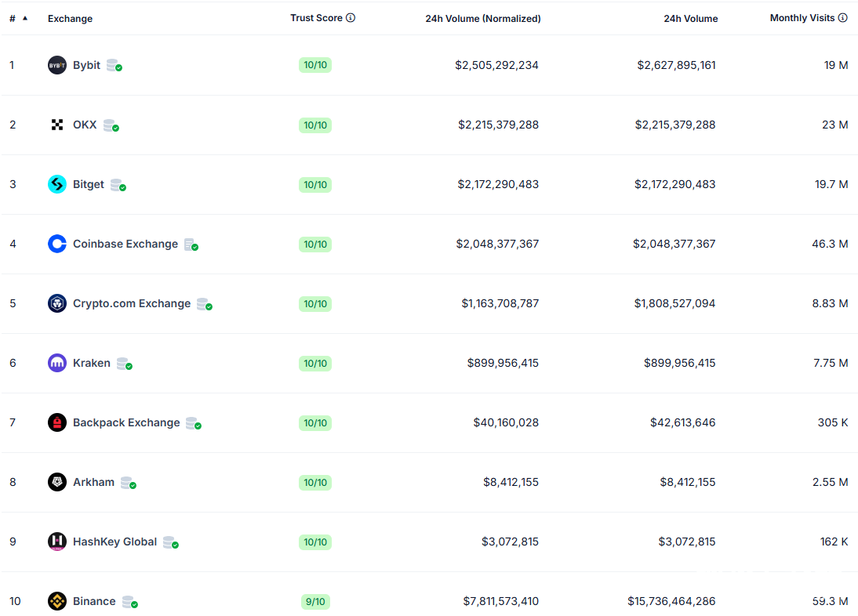Click the reserves badge next to Crypto.com Exchange
The image size is (858, 616).
pyautogui.click(x=204, y=304)
